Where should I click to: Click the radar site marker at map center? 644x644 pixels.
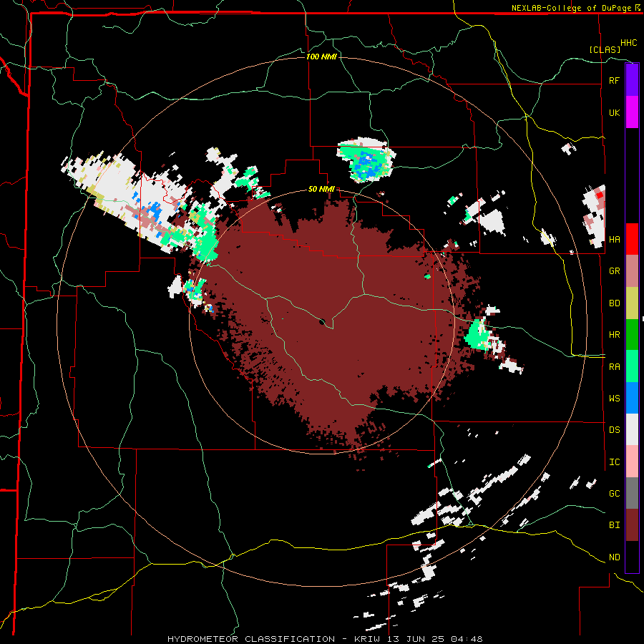tap(322, 321)
